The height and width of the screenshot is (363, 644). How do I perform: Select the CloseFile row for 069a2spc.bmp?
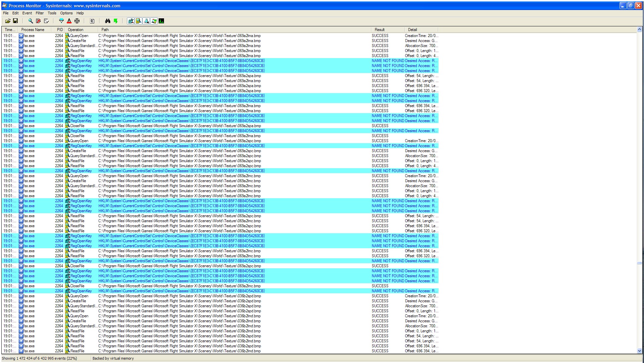coord(220,266)
